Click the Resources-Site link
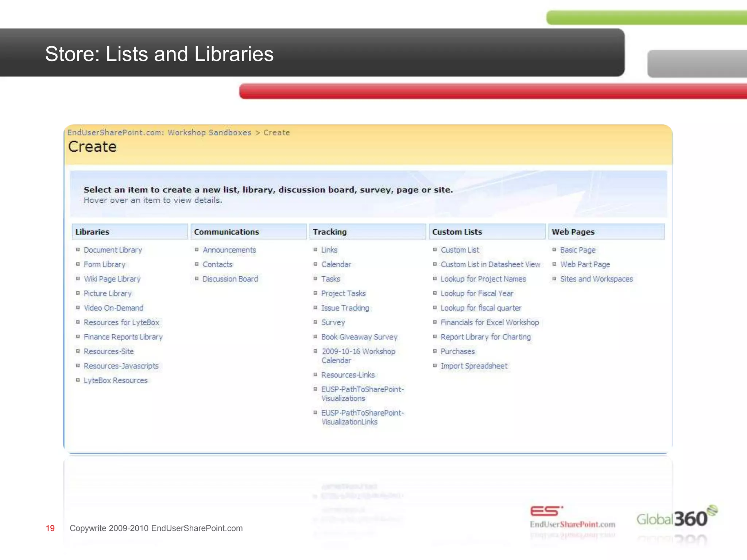 pos(109,351)
